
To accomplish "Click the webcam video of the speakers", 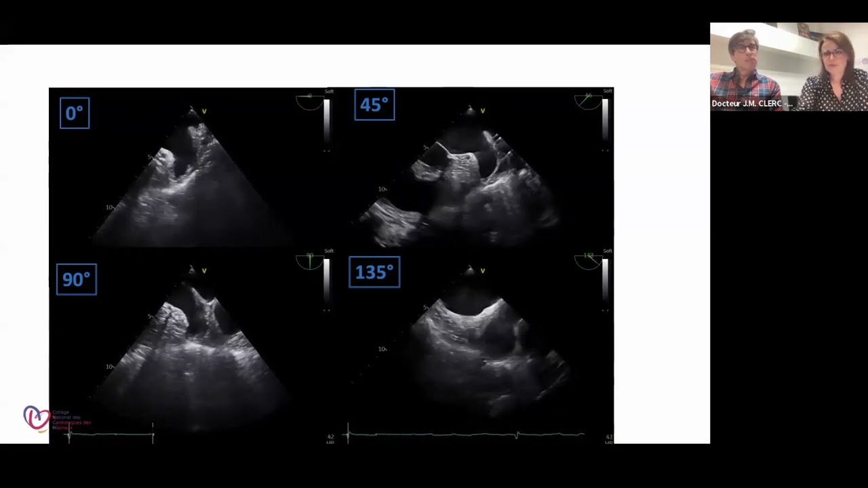I will pos(789,66).
